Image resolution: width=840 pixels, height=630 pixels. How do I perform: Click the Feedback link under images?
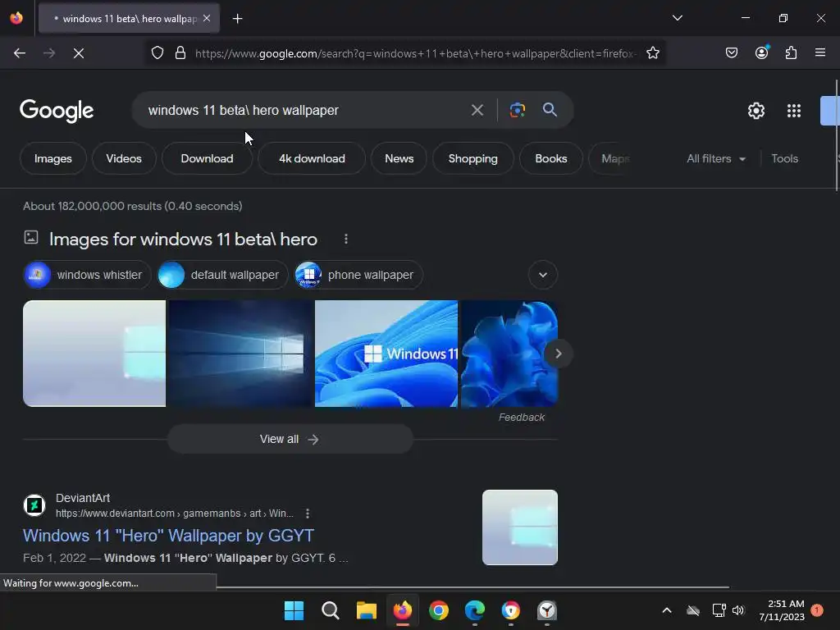[x=521, y=418]
